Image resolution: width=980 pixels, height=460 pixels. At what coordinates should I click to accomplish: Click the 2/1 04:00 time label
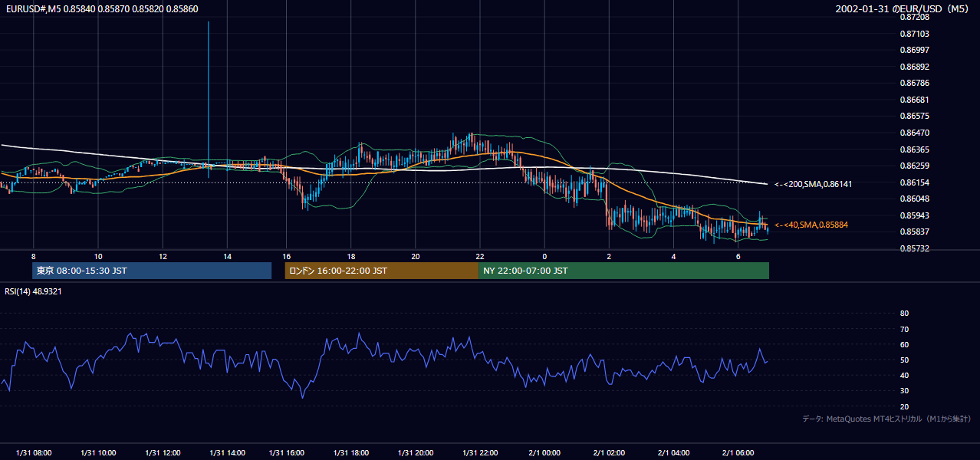(x=673, y=453)
